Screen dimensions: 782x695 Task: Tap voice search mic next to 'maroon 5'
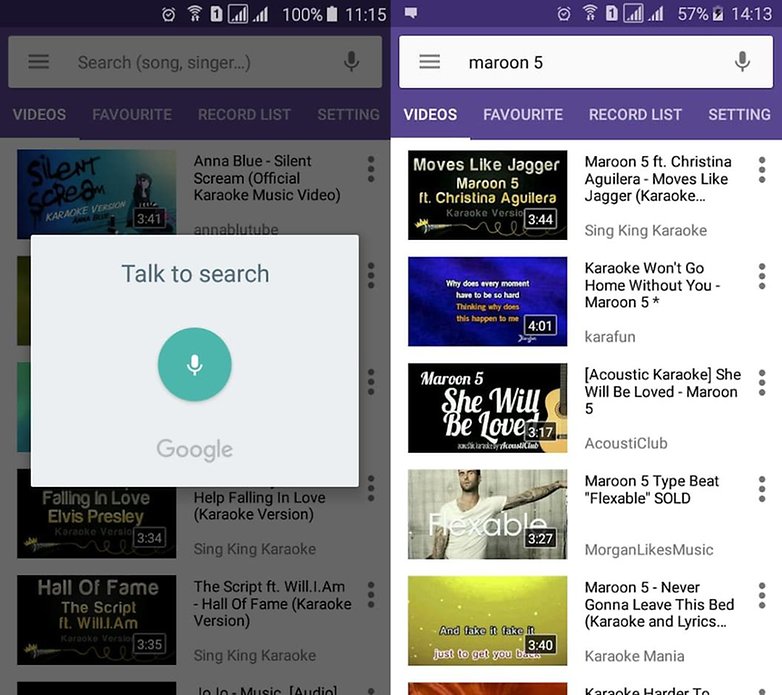[743, 62]
